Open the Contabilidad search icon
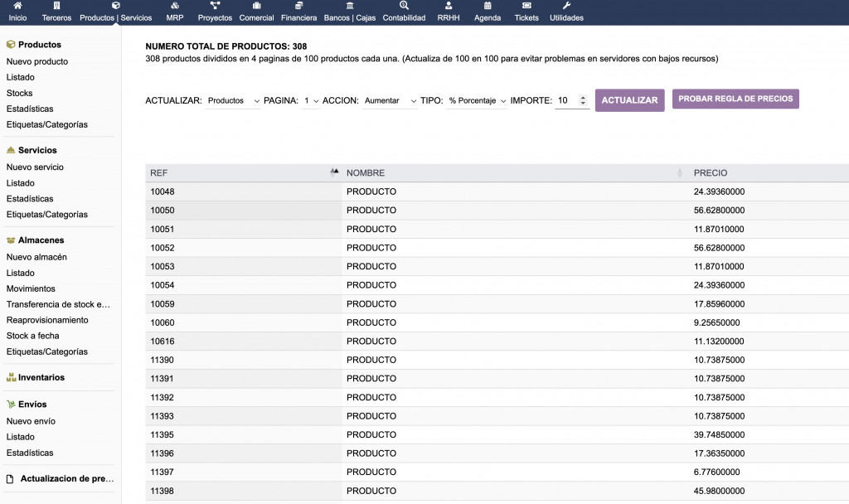This screenshot has height=504, width=849. (404, 6)
